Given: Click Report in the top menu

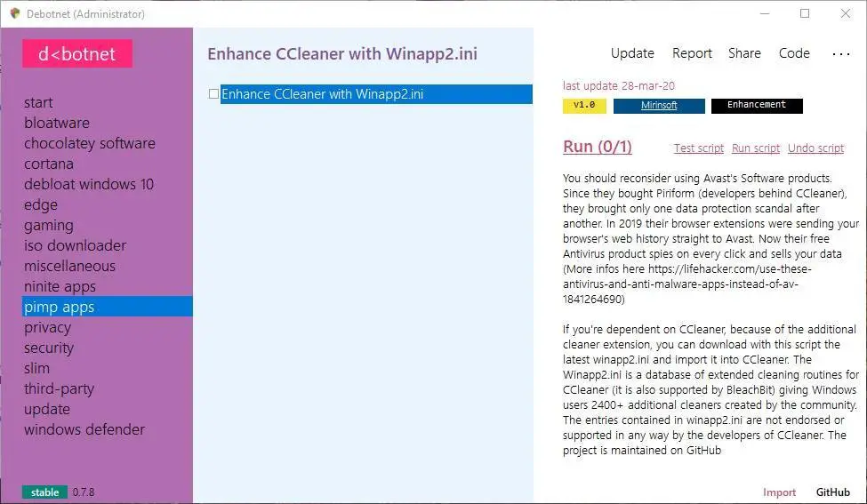Looking at the screenshot, I should pyautogui.click(x=692, y=53).
